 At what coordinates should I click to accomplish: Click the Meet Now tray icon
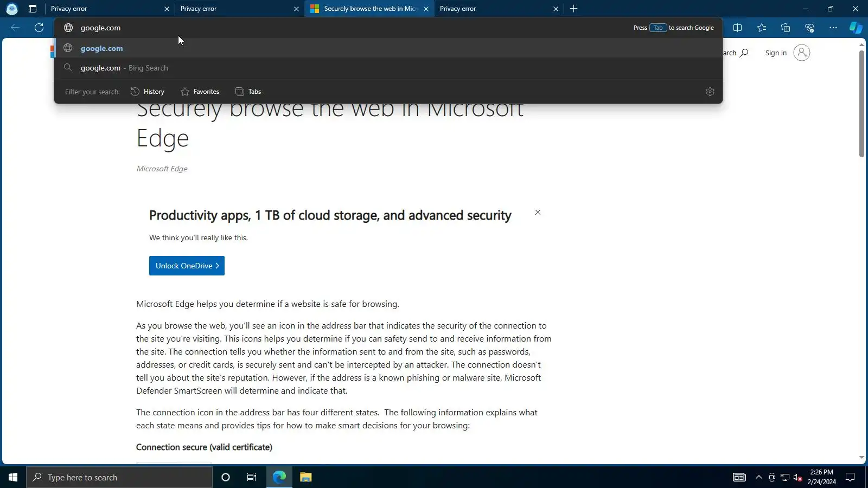coord(772,477)
